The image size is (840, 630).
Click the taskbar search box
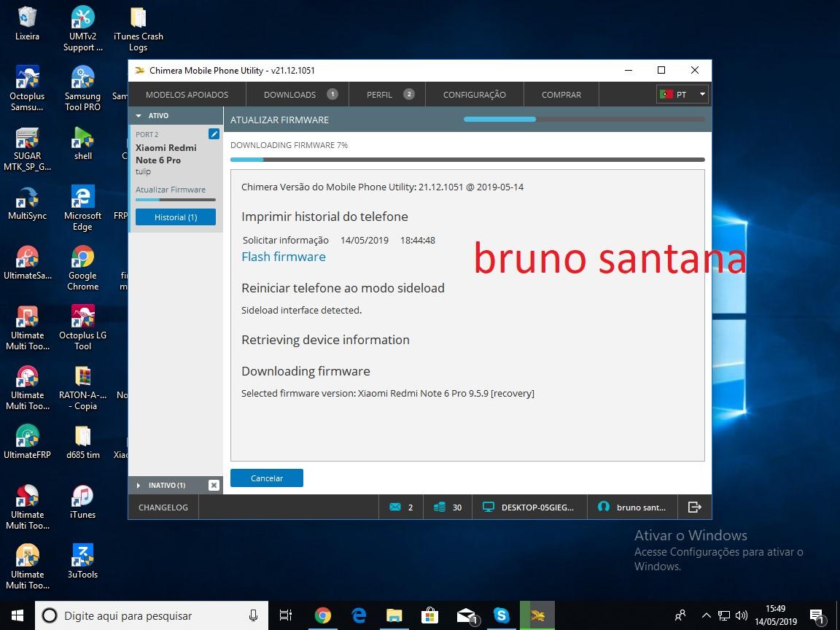pos(152,615)
